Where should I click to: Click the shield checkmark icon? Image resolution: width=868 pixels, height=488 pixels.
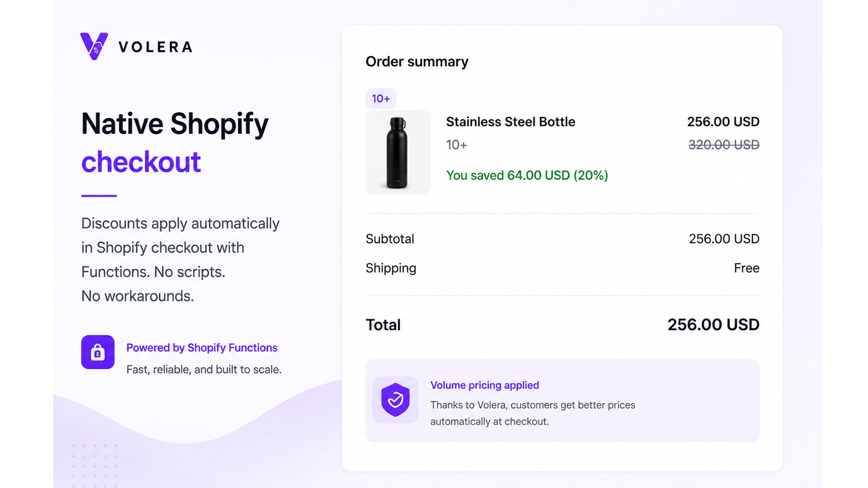tap(395, 400)
